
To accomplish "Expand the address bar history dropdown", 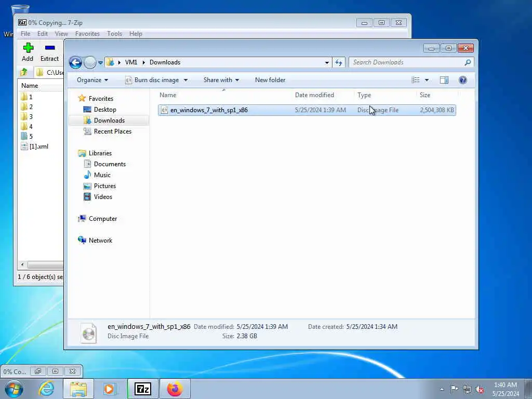I will (327, 62).
